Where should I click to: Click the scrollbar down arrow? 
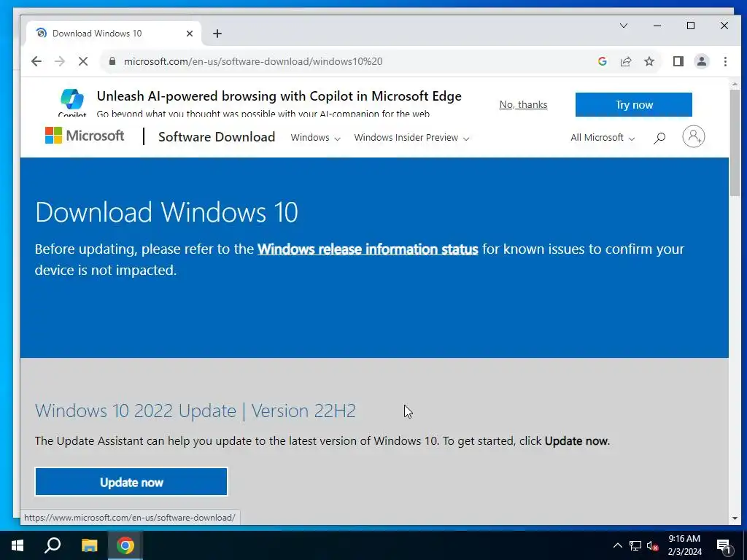point(735,518)
